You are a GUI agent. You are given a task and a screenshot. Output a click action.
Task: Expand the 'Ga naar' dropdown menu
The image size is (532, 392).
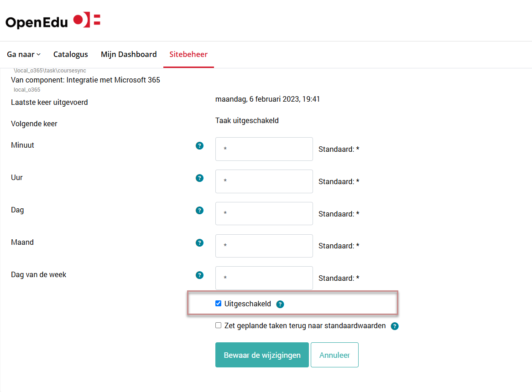point(24,54)
